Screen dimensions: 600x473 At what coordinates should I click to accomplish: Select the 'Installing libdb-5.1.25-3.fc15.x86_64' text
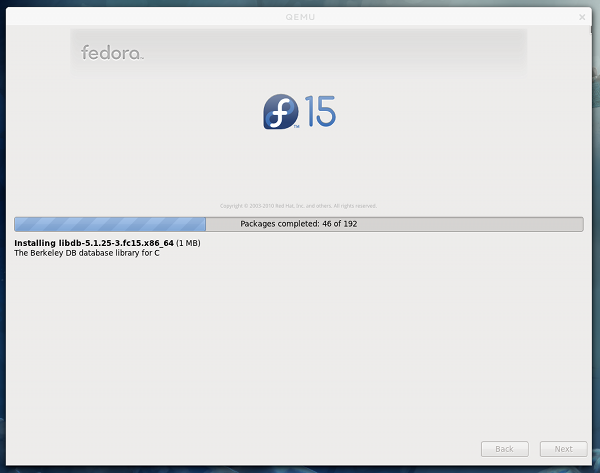[94, 243]
